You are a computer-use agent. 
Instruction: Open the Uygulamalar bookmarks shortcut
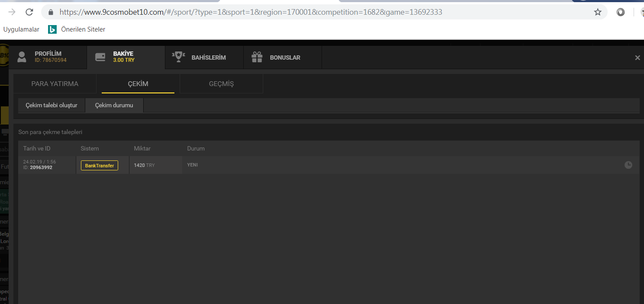point(21,29)
